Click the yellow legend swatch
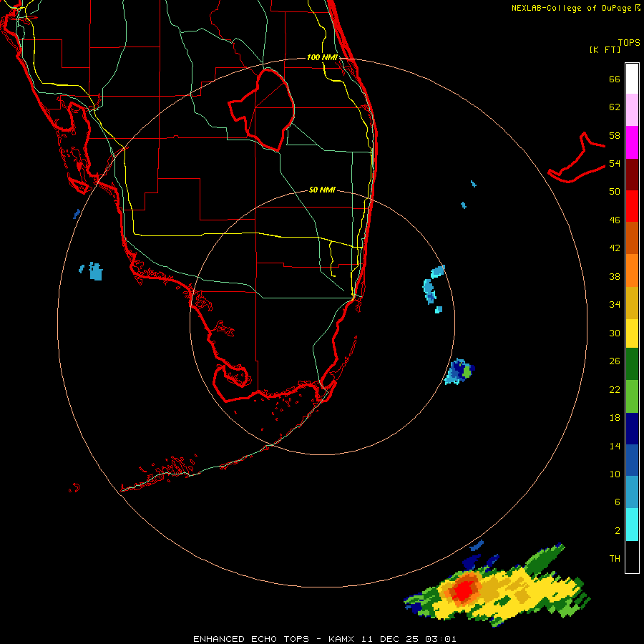The height and width of the screenshot is (644, 644). click(632, 333)
